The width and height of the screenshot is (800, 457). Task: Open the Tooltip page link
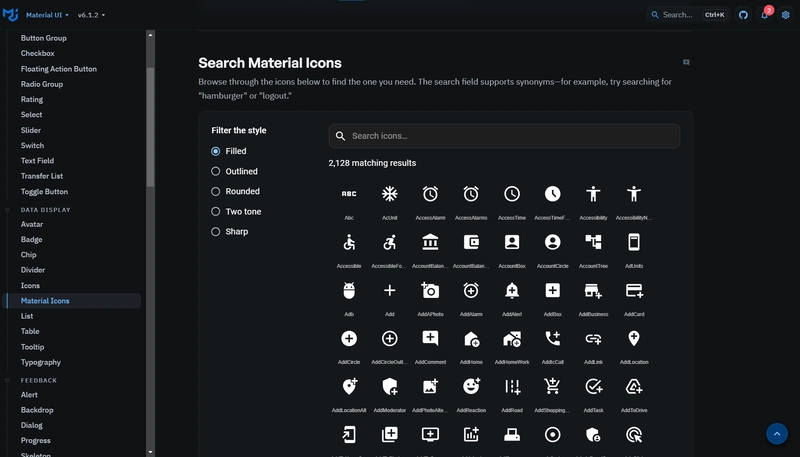click(32, 347)
